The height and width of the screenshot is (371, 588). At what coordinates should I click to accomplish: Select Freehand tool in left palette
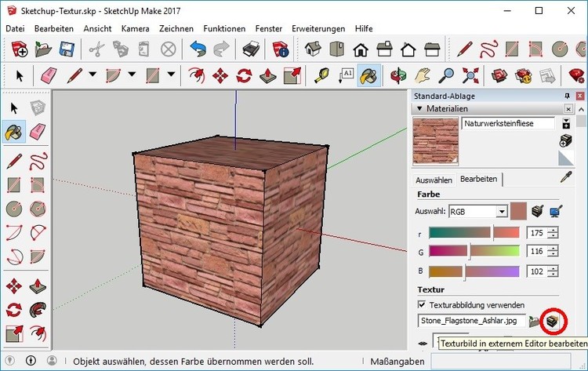coord(38,161)
